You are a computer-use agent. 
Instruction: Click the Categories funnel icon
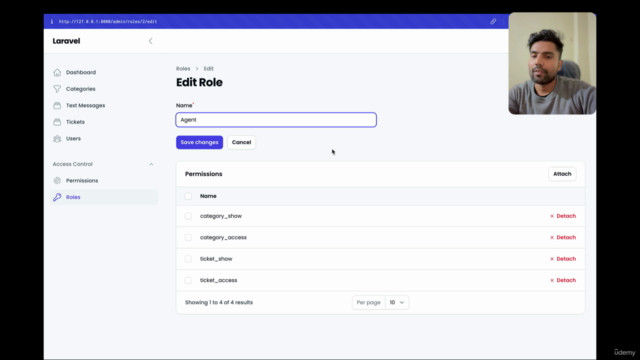[57, 89]
